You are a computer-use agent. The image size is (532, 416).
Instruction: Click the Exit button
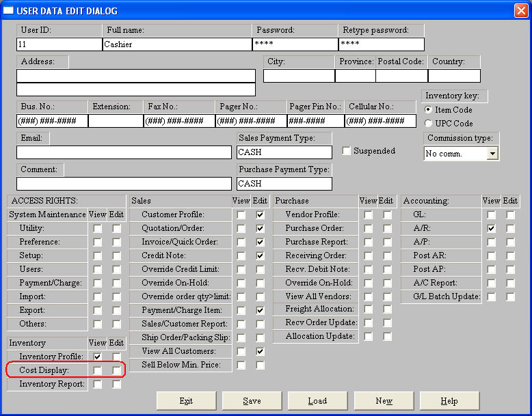click(186, 401)
